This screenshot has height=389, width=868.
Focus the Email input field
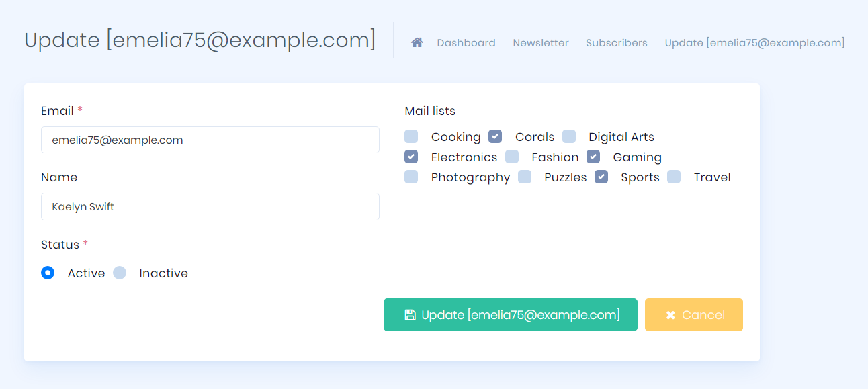210,140
